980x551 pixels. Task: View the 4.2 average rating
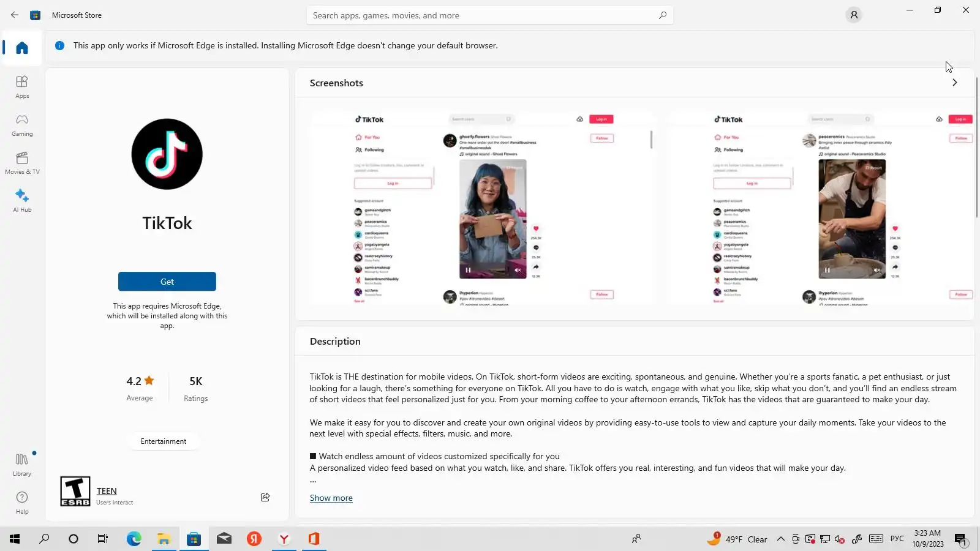pos(140,388)
